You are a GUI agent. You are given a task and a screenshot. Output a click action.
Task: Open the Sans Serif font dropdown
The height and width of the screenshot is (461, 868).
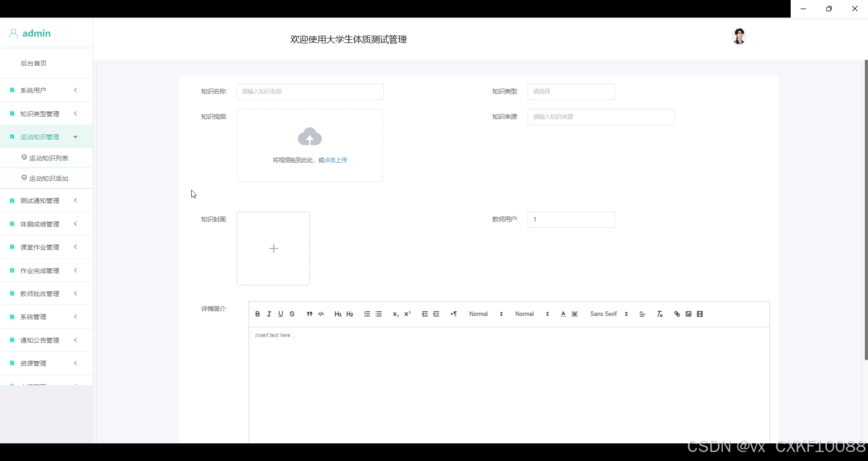pos(609,314)
